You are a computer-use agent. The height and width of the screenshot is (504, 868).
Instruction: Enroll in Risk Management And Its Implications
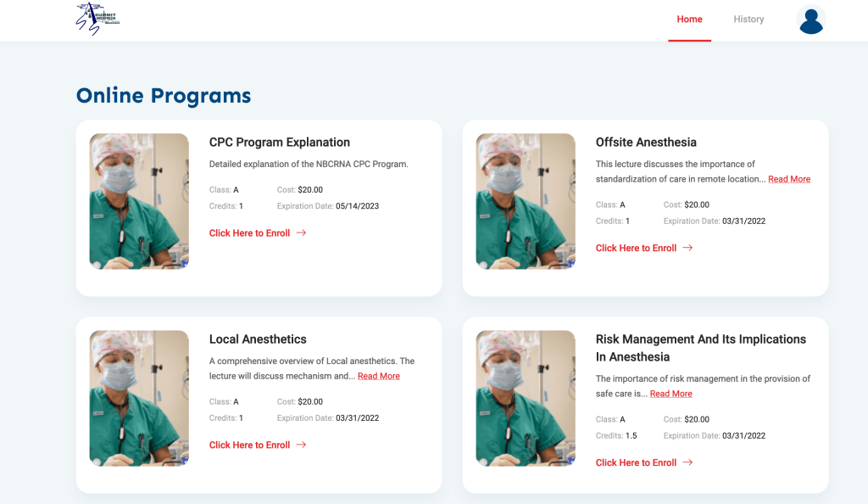tap(634, 462)
